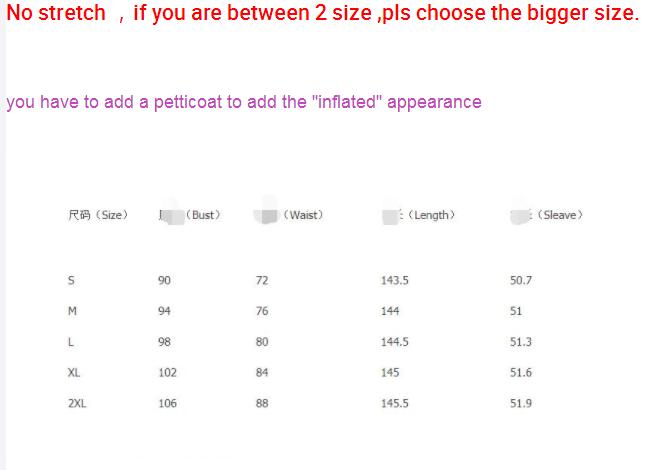Select the Size column header
Screen dimensions: 646x470
[x=98, y=215]
